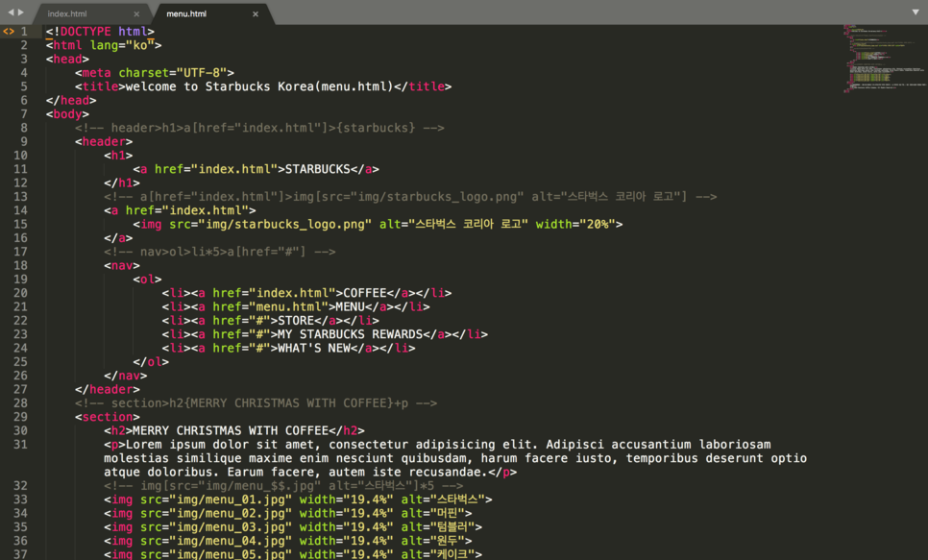Click comment 'section>h2{MERRY CHRISTMAS WITH COFFEE}+p'
The image size is (928, 560).
259,403
